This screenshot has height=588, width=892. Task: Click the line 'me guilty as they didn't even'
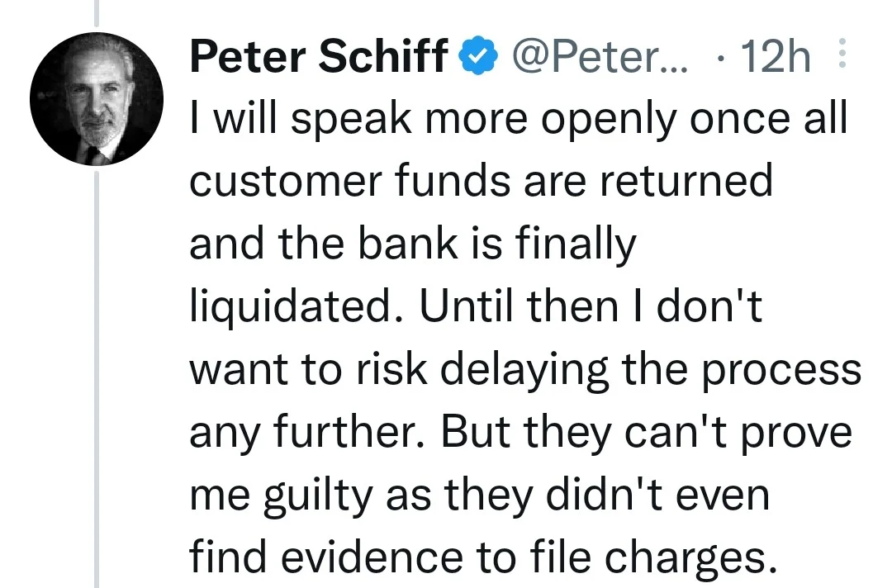click(480, 495)
